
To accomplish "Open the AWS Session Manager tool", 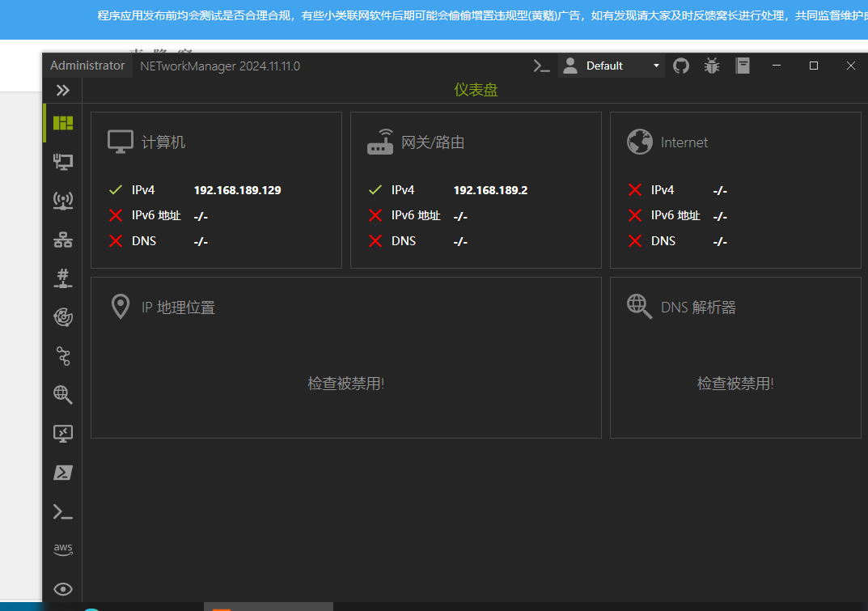I will pos(62,549).
